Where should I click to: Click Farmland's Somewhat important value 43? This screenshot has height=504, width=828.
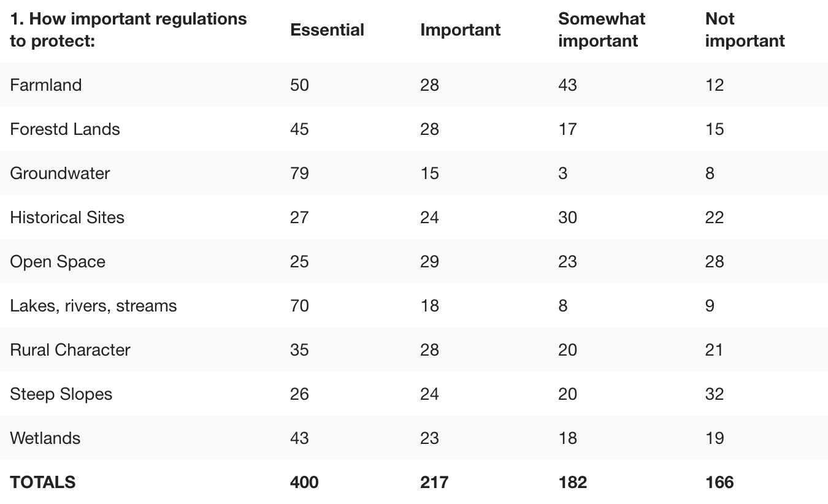coord(567,85)
